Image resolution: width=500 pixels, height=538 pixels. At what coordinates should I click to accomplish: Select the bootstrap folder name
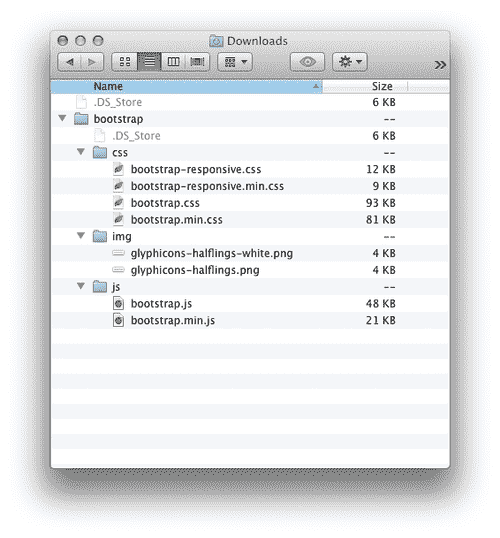point(118,119)
